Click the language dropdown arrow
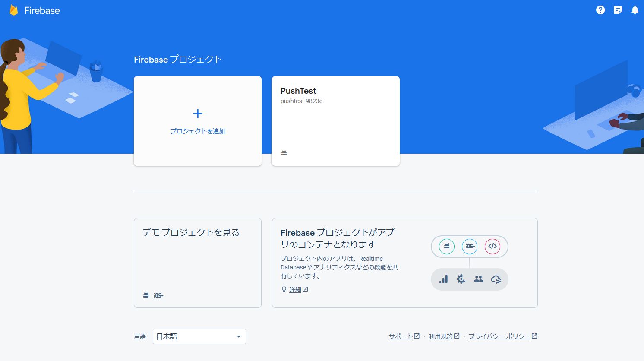This screenshot has width=644, height=361. (x=239, y=336)
